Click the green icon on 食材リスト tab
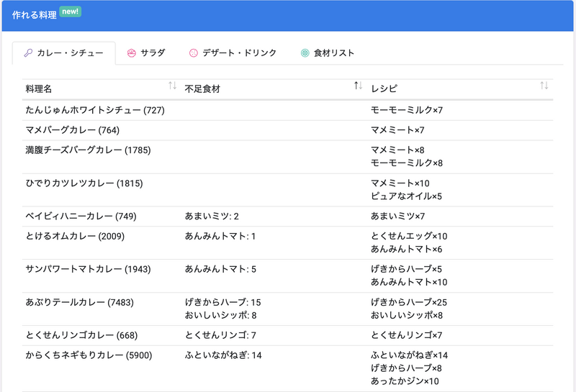 (305, 53)
